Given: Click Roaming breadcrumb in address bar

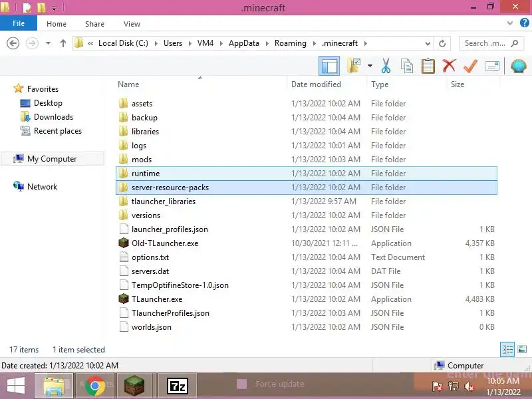Looking at the screenshot, I should coord(290,43).
